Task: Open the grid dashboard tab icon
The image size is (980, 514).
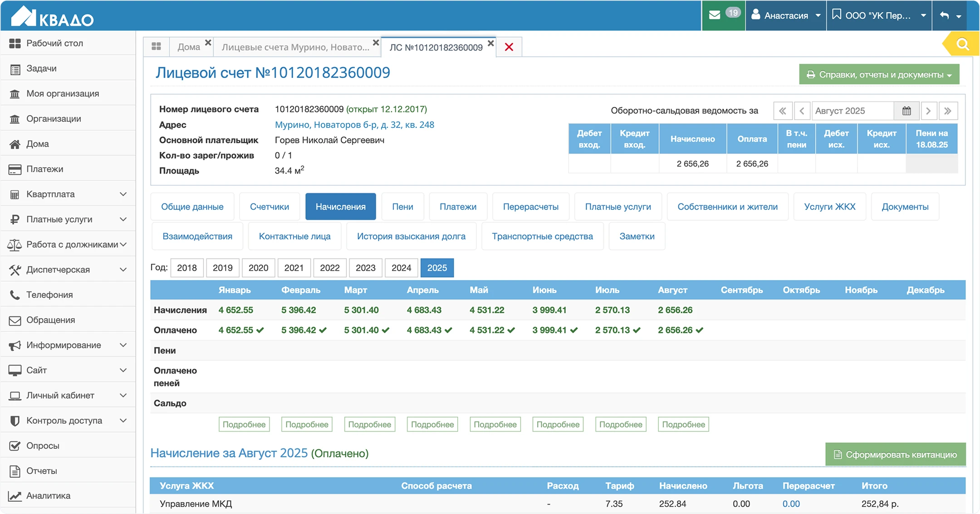Action: coord(157,47)
